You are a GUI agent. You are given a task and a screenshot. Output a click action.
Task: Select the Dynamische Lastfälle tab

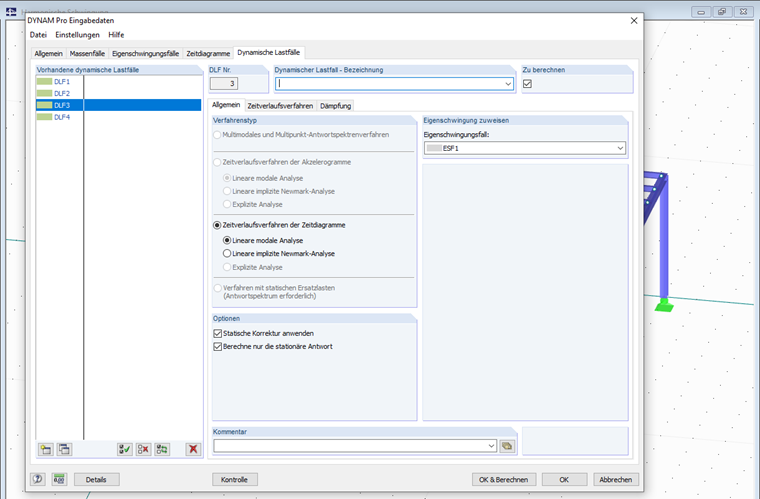(x=269, y=52)
